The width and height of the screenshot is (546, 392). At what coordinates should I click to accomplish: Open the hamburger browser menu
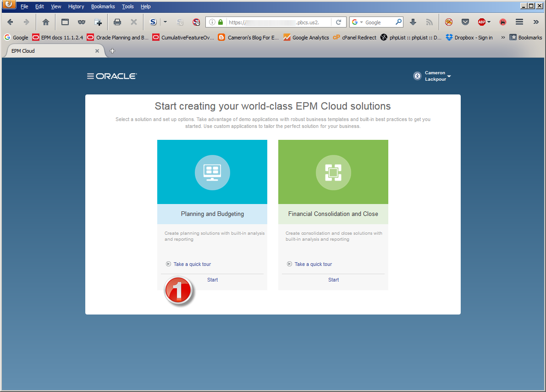click(519, 22)
